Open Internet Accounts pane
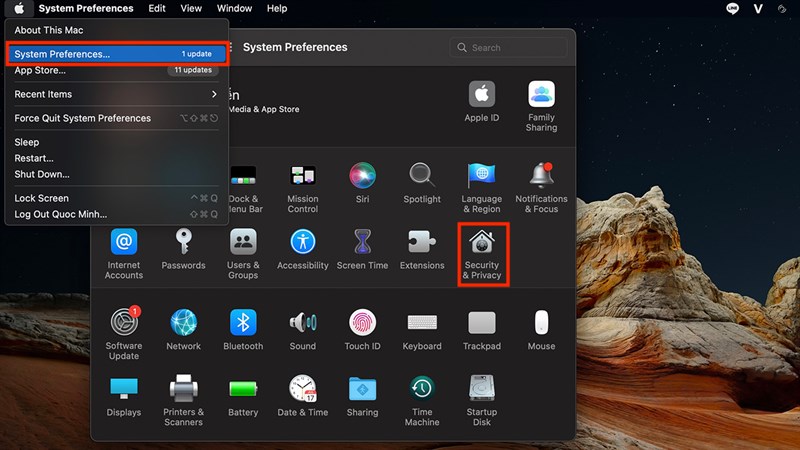The height and width of the screenshot is (450, 800). (x=124, y=254)
